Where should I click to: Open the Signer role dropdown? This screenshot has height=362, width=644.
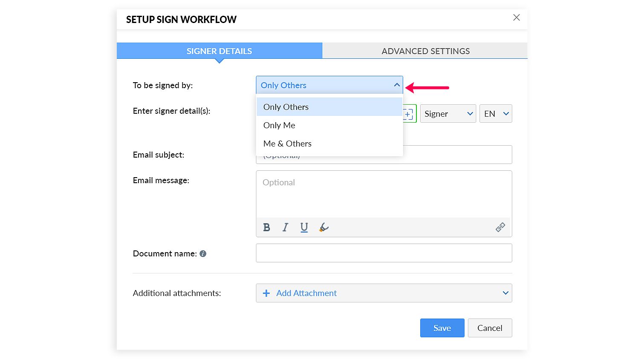point(448,114)
